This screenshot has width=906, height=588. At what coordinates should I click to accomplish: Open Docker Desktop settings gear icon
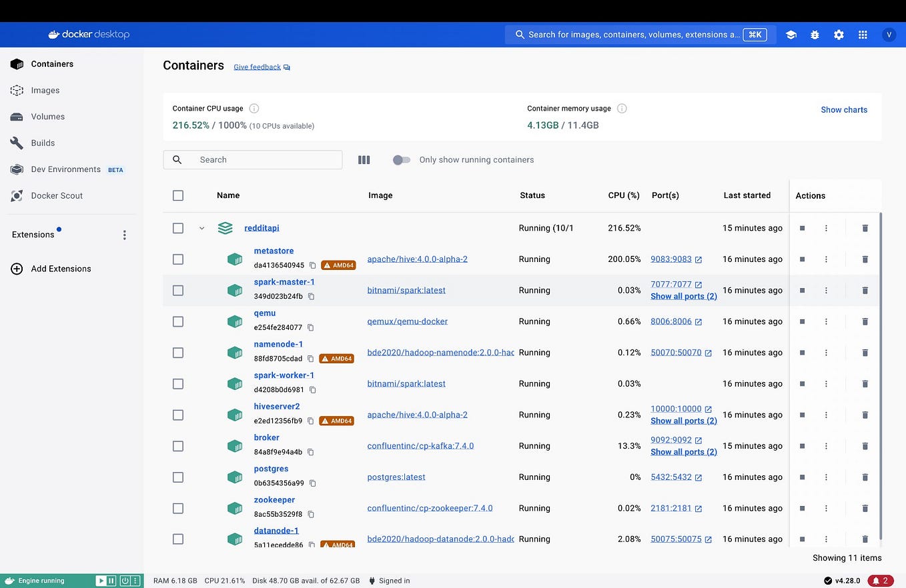[x=839, y=34]
